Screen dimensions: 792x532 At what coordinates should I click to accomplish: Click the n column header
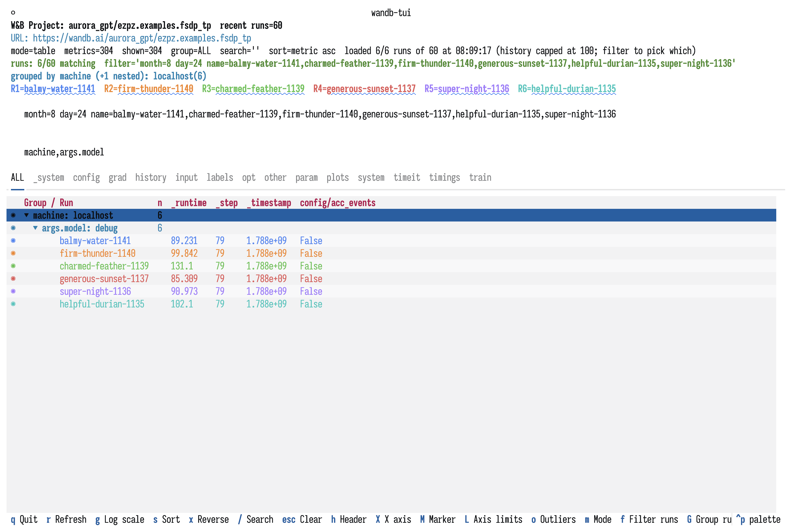pyautogui.click(x=160, y=203)
